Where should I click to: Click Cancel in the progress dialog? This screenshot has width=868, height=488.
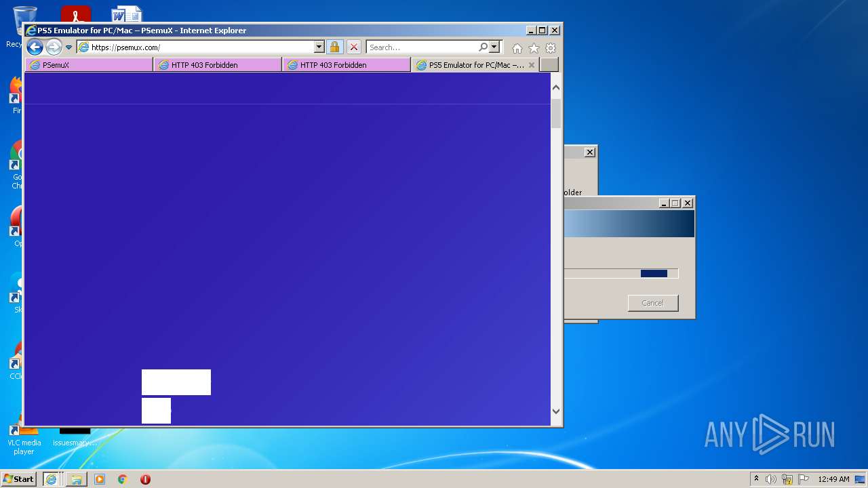[653, 303]
